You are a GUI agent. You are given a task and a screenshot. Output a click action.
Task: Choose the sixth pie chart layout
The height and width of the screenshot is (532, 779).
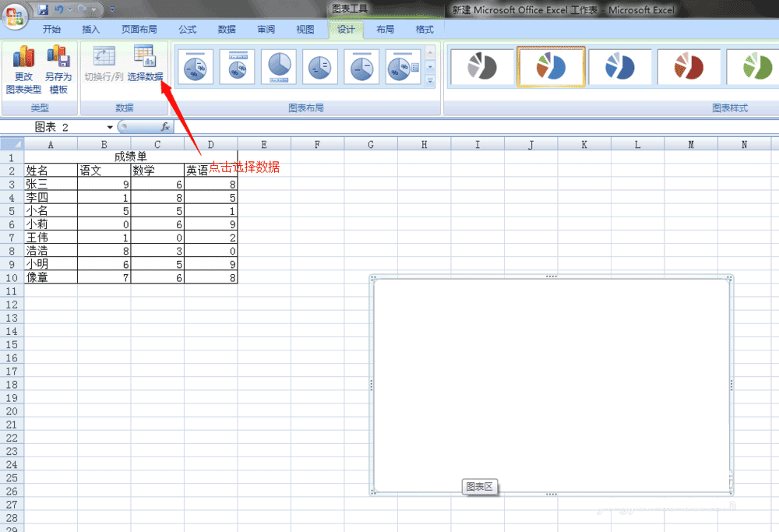click(x=403, y=66)
